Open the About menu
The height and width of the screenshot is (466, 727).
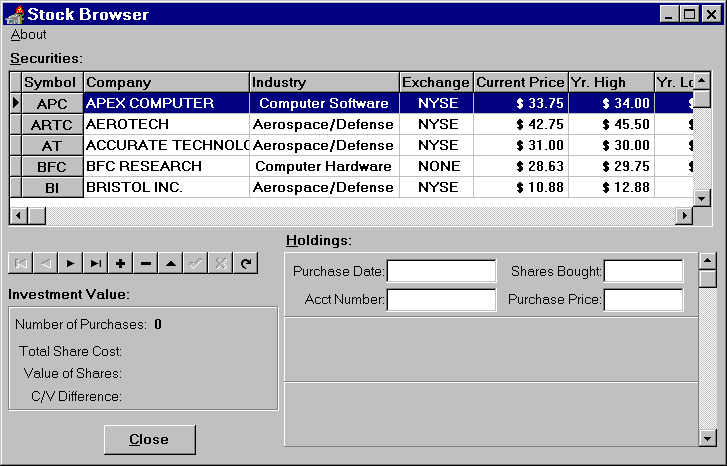click(x=28, y=34)
